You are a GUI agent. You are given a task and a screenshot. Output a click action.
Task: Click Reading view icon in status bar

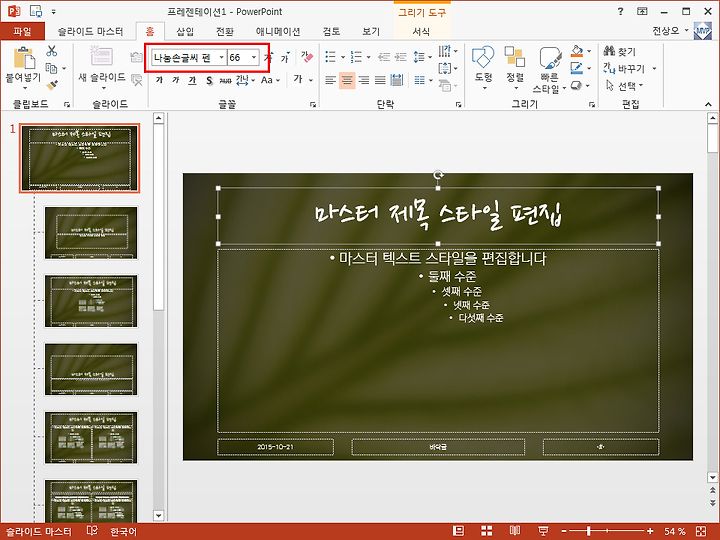[x=515, y=531]
